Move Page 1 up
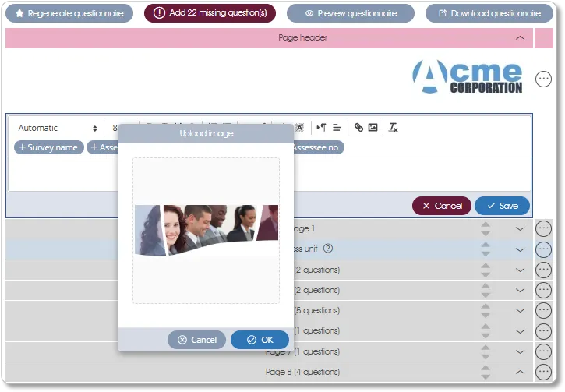Screen dimensions: 565x392 point(486,224)
